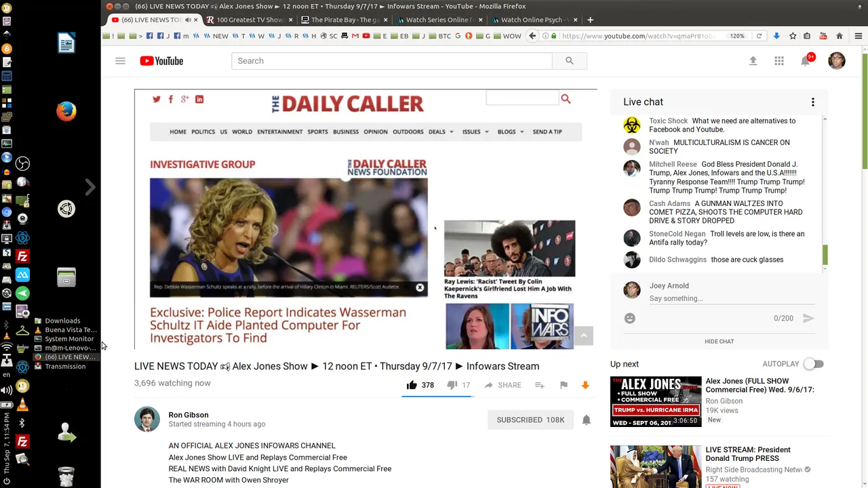Click the volume icon in the panel
This screenshot has height=488, width=868.
[7, 390]
